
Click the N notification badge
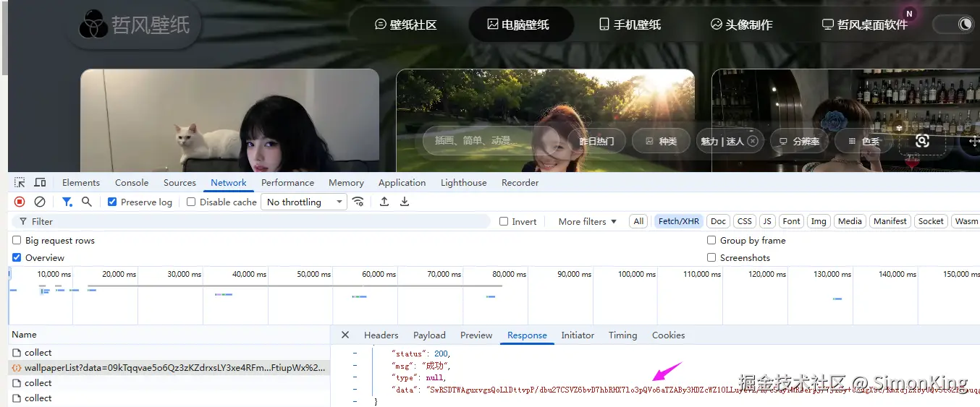pyautogui.click(x=909, y=14)
